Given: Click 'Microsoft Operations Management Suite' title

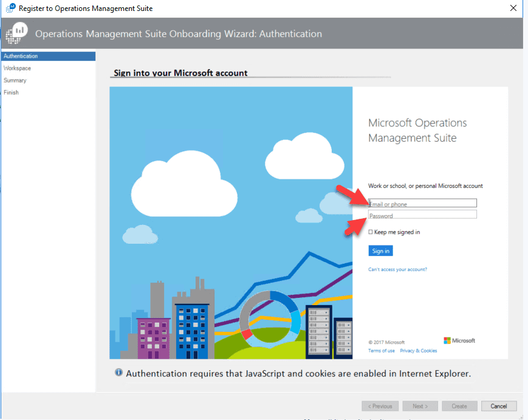Looking at the screenshot, I should 417,130.
